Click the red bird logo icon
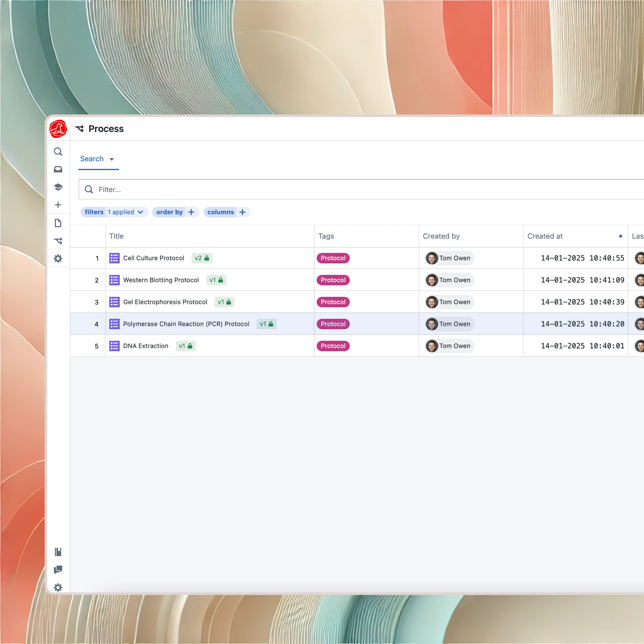644x644 pixels. point(58,129)
